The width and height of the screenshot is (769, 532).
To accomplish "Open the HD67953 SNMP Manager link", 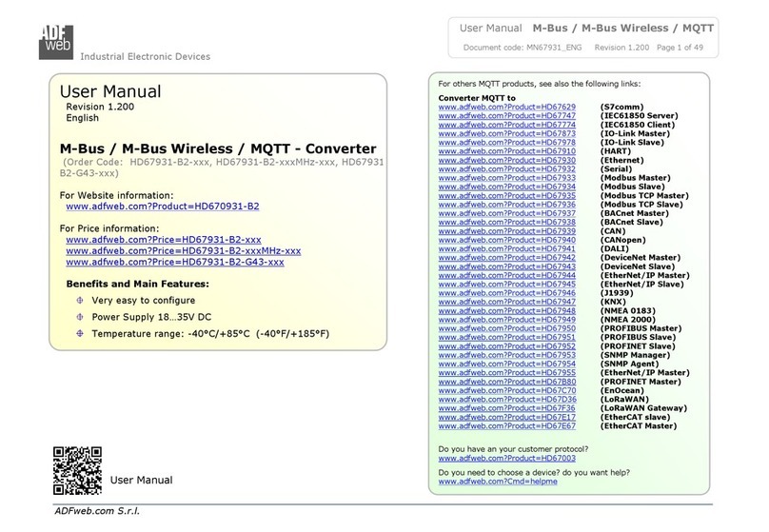I will tap(507, 355).
